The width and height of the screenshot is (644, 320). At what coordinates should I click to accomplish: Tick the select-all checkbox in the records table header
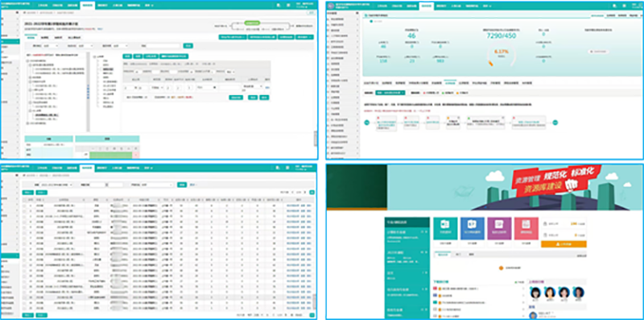[24, 199]
